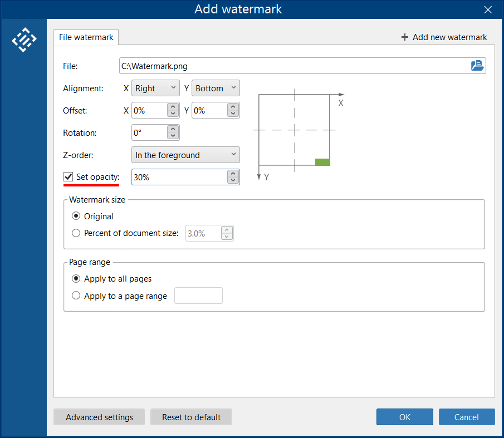Click Reset to default

point(191,417)
